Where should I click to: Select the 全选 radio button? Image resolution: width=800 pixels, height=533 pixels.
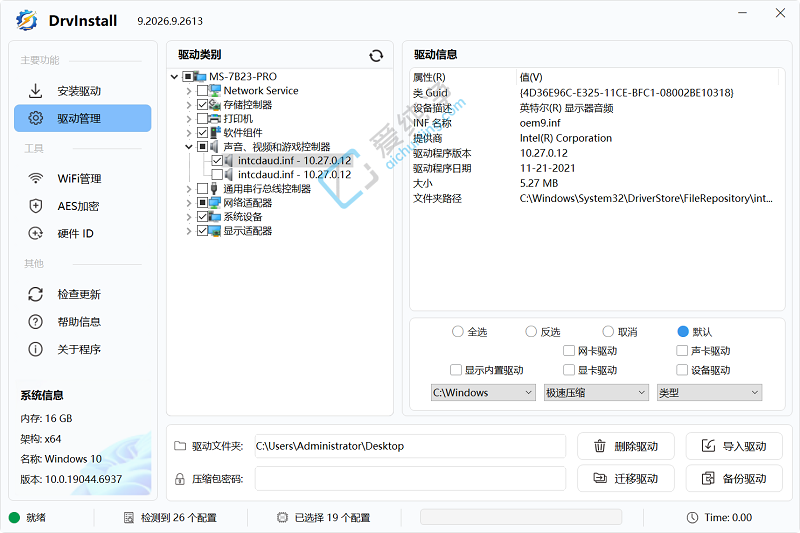pos(458,332)
